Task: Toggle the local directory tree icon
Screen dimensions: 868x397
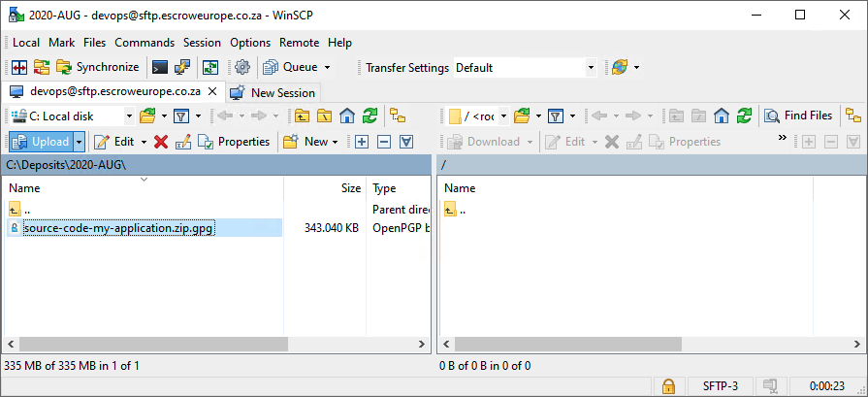Action: point(398,116)
